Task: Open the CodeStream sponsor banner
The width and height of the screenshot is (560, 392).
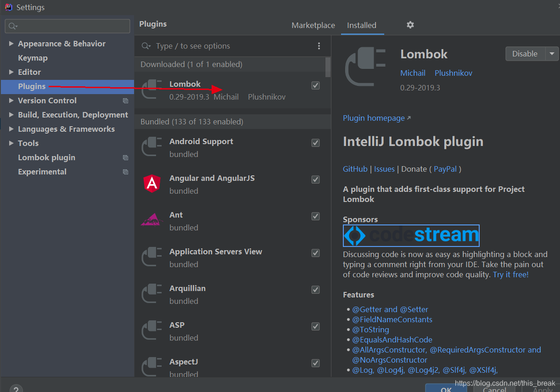Action: (x=411, y=235)
